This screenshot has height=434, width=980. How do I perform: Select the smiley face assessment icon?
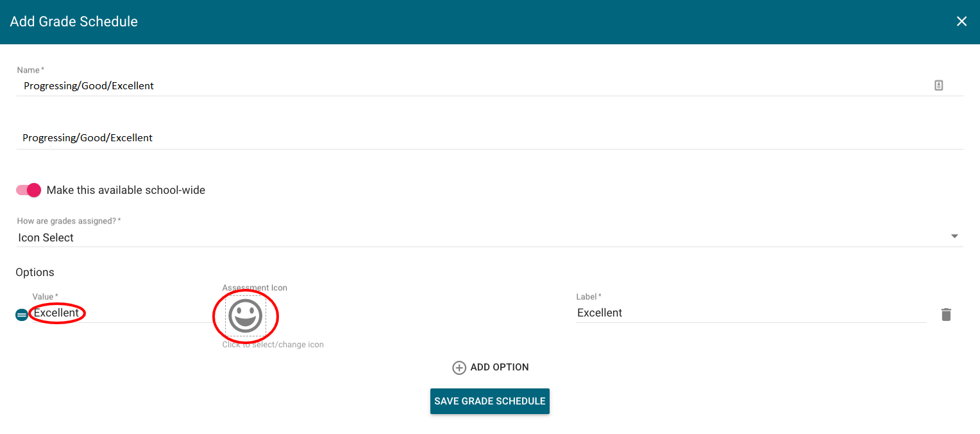245,316
